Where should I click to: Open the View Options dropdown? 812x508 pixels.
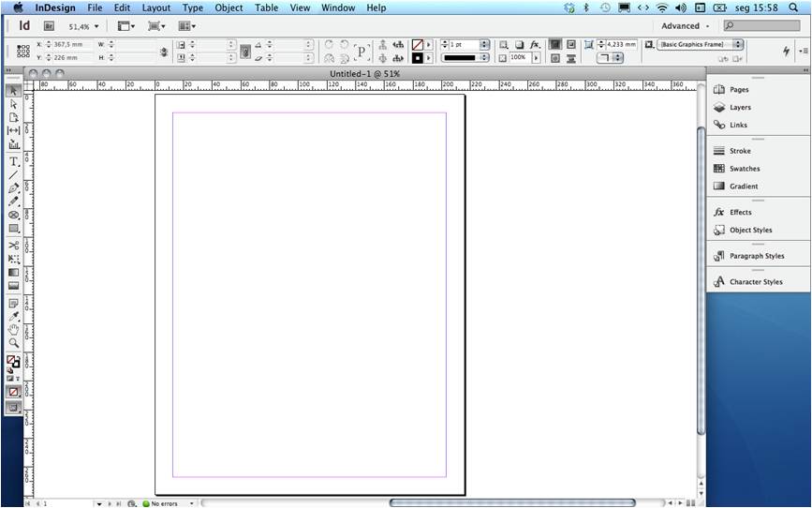tap(125, 26)
